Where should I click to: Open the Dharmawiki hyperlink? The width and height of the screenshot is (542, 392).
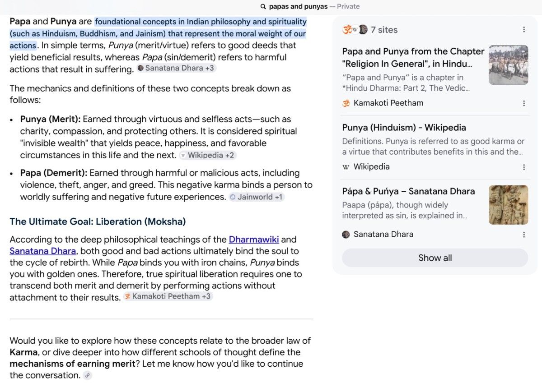254,240
